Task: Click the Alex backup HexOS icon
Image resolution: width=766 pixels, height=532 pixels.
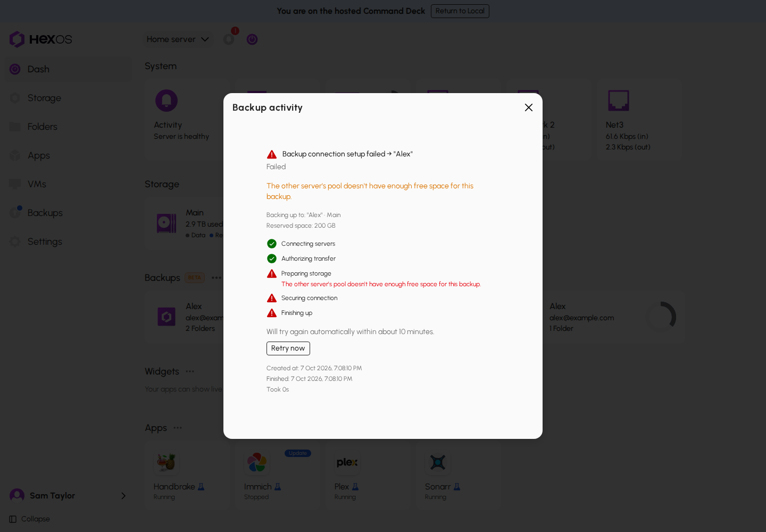Action: click(x=166, y=317)
